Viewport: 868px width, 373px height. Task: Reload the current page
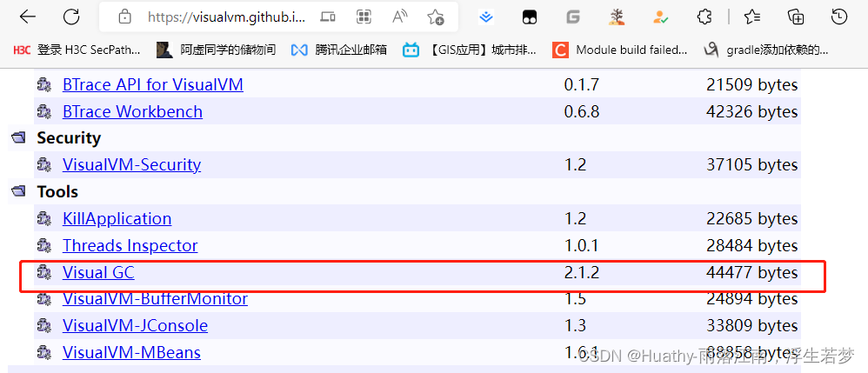pyautogui.click(x=70, y=17)
